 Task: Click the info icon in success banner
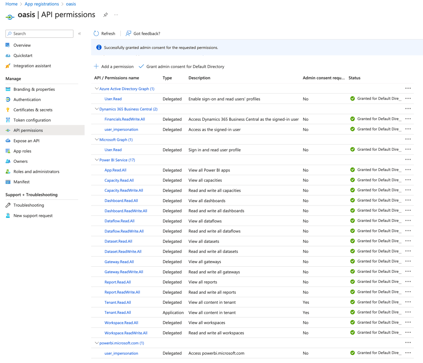[x=99, y=47]
